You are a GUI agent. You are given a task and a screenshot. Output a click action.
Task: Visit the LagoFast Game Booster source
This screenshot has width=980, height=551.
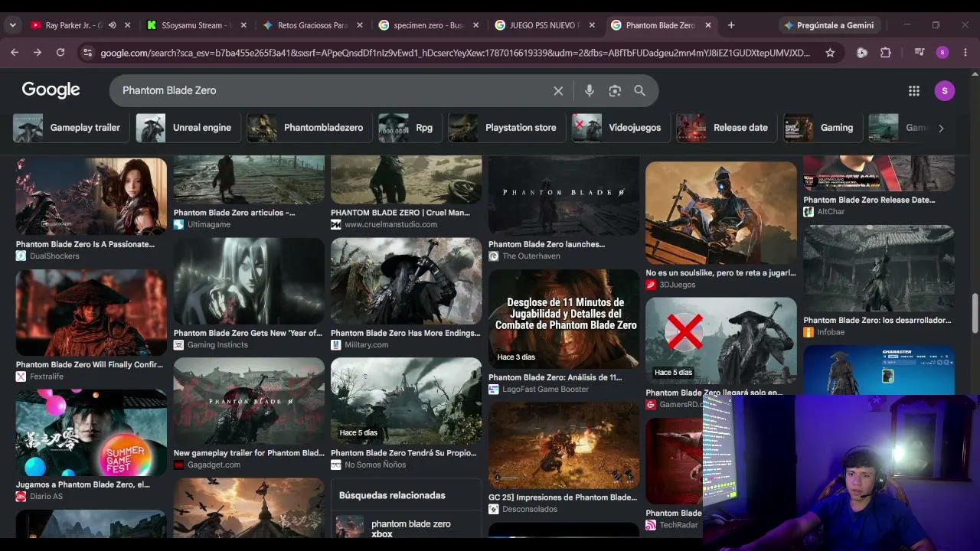click(539, 389)
